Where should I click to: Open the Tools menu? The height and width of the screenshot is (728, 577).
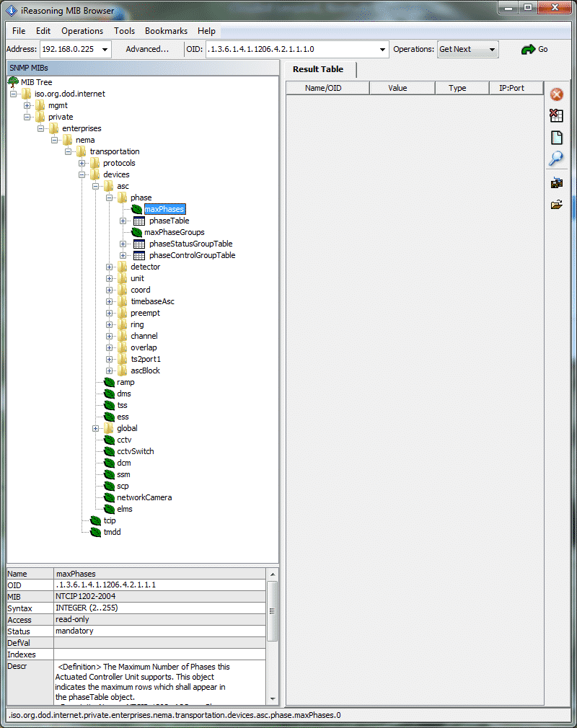coord(124,31)
